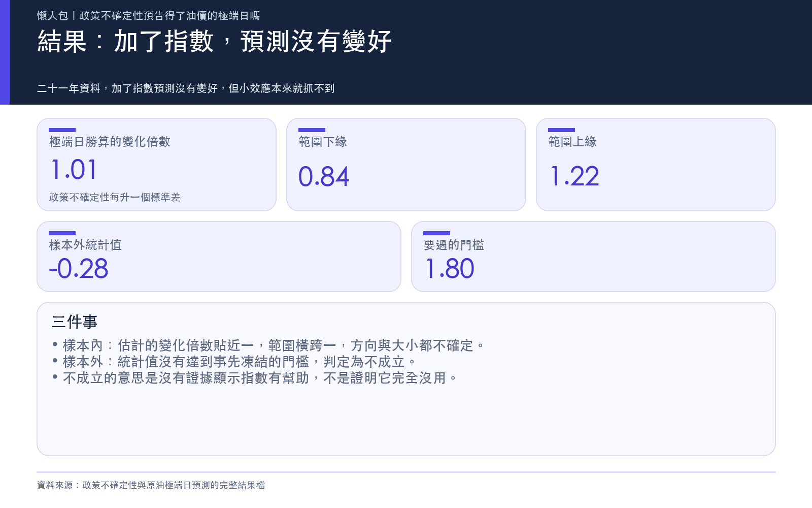812x508 pixels.
Task: Select the value -0.28
Action: 79,269
